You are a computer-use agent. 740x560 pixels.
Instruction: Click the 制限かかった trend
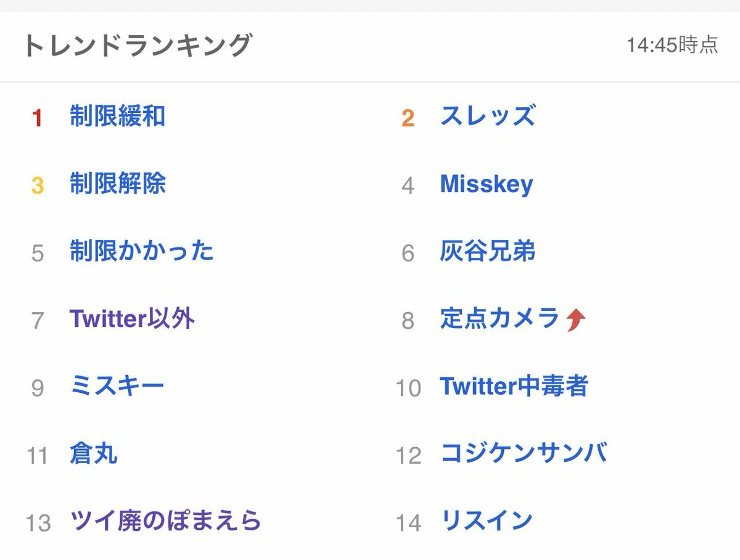(x=141, y=251)
